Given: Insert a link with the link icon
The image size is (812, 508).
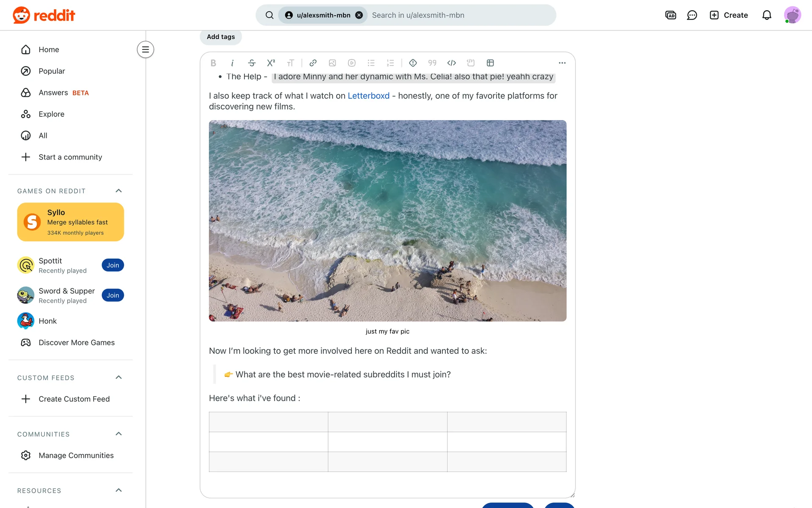Looking at the screenshot, I should (x=313, y=63).
